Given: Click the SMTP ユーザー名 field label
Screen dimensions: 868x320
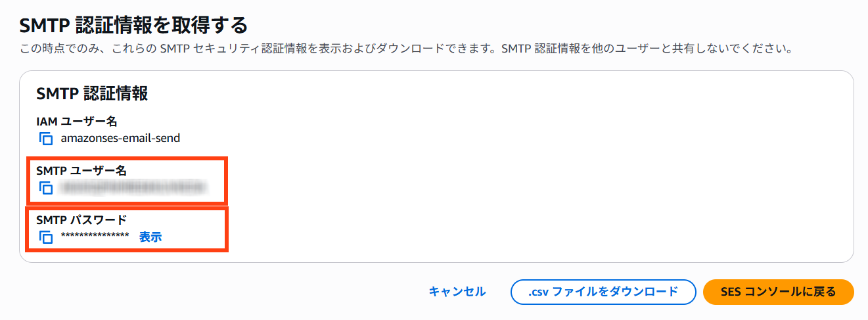Looking at the screenshot, I should 81,171.
